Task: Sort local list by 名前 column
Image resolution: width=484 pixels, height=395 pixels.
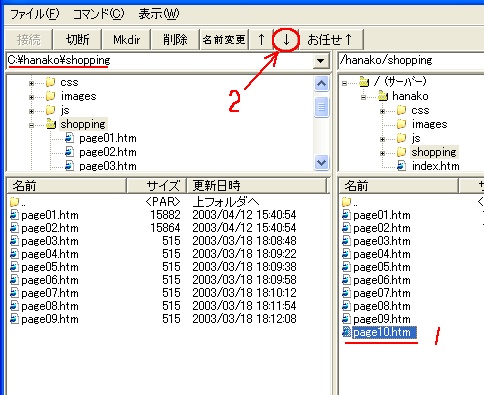Action: click(x=67, y=186)
